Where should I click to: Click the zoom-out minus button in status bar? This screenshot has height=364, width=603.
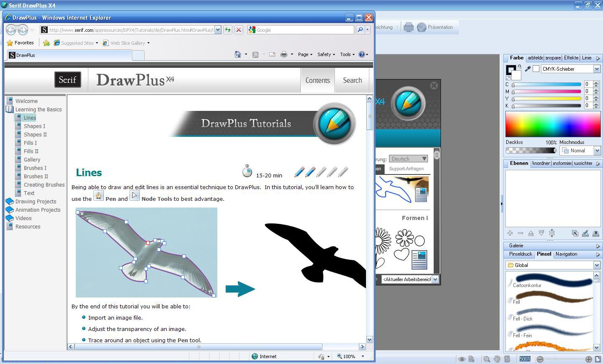pos(540,359)
